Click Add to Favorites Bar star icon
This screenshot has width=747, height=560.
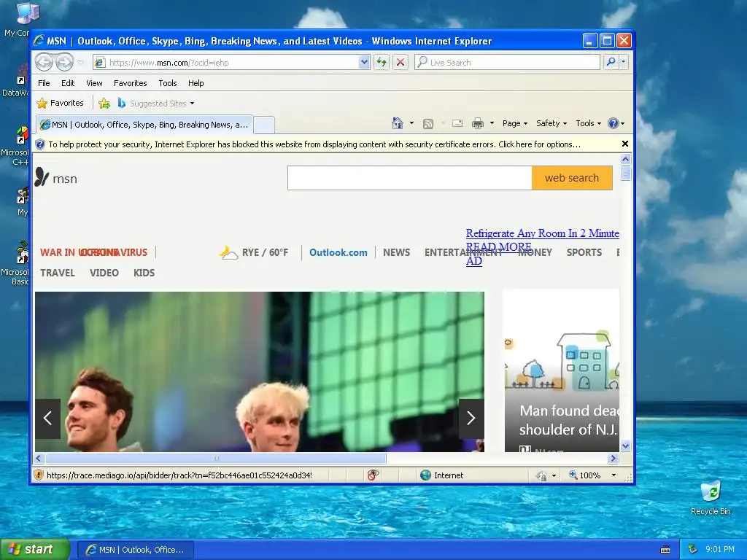(x=104, y=103)
